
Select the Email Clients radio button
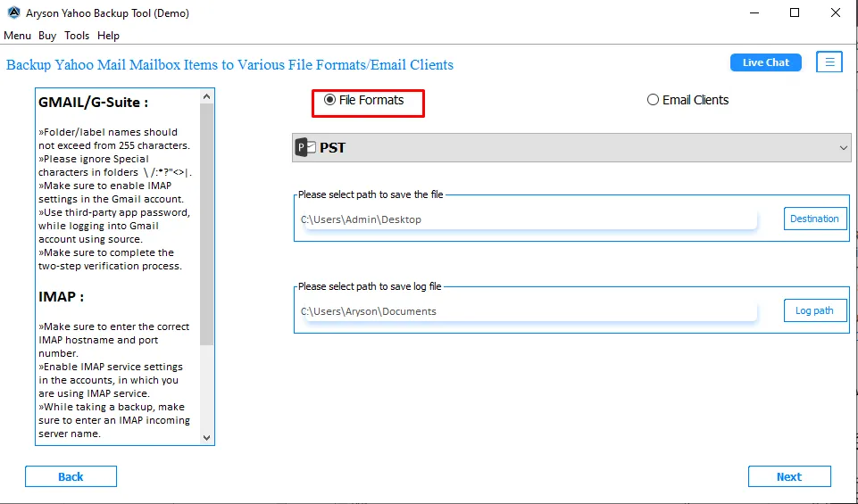[687, 100]
